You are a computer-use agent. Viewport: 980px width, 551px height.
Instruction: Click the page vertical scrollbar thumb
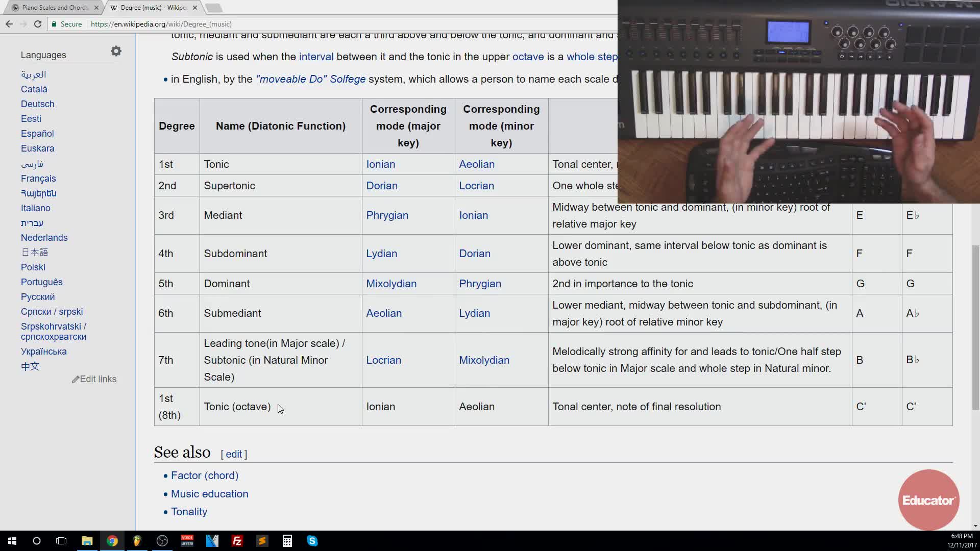tap(975, 327)
